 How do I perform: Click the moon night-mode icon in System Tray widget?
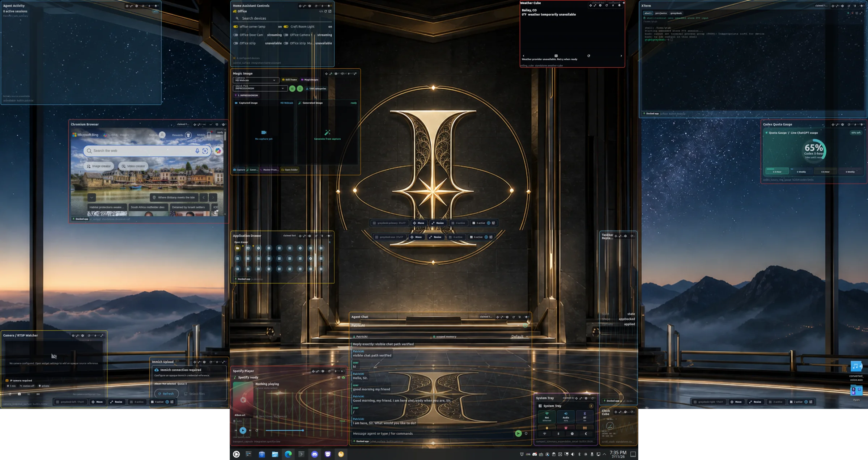click(586, 434)
